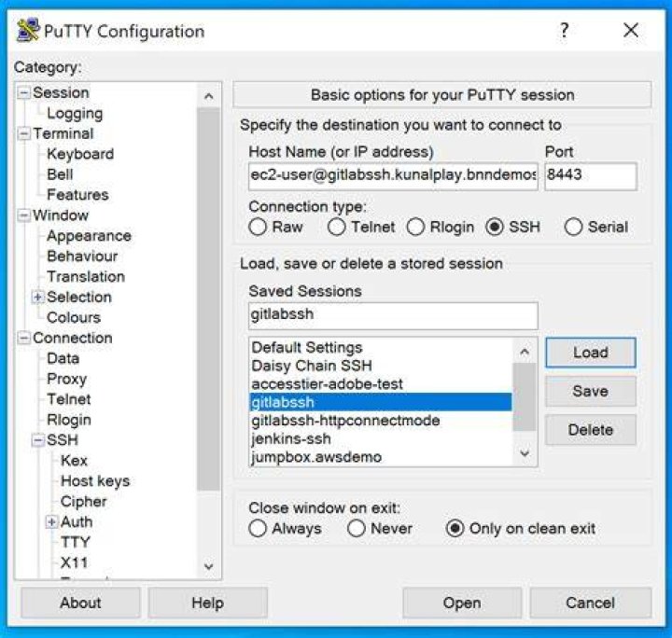Click the About button
The width and height of the screenshot is (672, 638).
coord(80,603)
